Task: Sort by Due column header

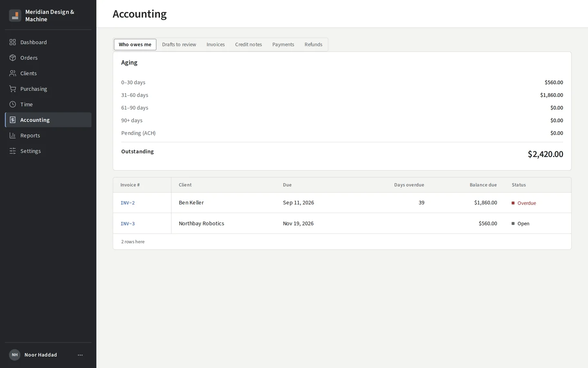Action: click(287, 185)
